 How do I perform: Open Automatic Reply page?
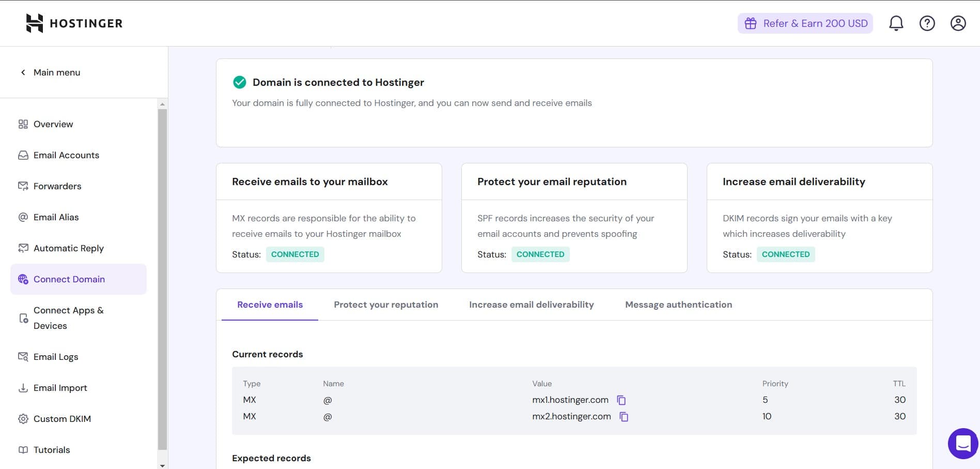click(79, 248)
